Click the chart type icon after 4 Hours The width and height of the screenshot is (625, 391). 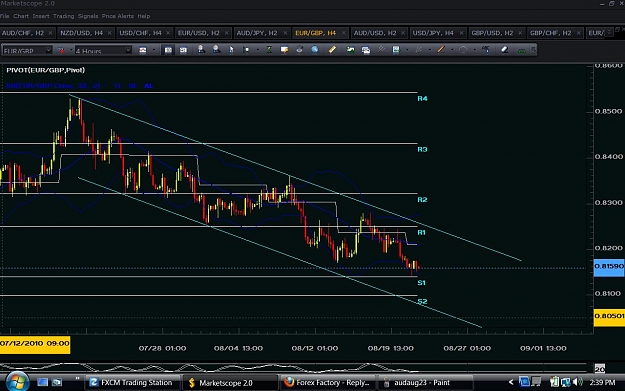pyautogui.click(x=143, y=50)
